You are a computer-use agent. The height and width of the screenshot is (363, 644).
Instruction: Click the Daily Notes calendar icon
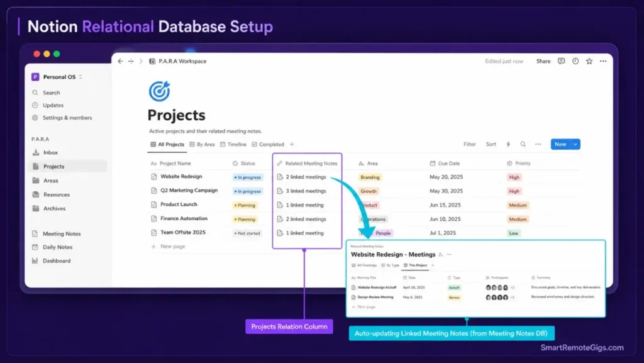[x=35, y=247]
